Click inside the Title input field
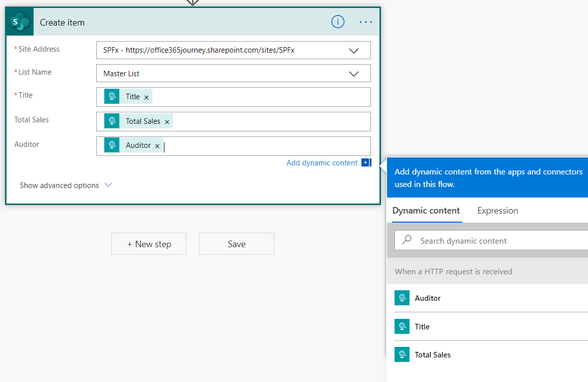 pos(234,97)
